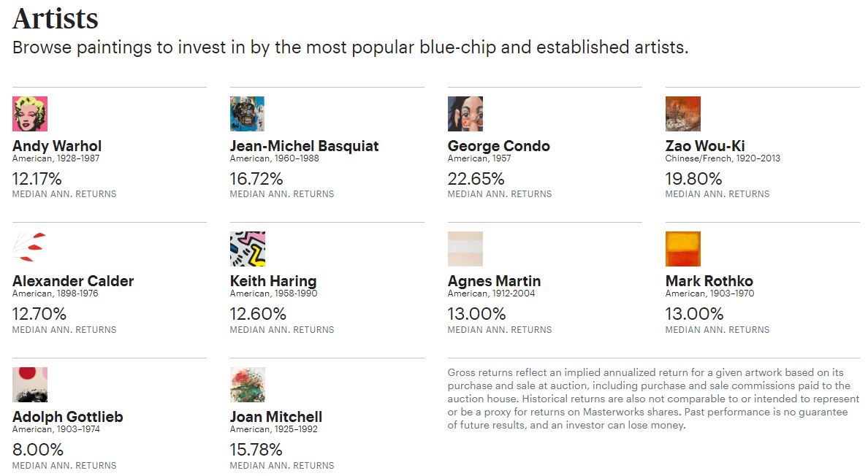Select the Adolph Gottlieb artwork thumbnail
Screen dimensions: 868x476
click(x=30, y=385)
